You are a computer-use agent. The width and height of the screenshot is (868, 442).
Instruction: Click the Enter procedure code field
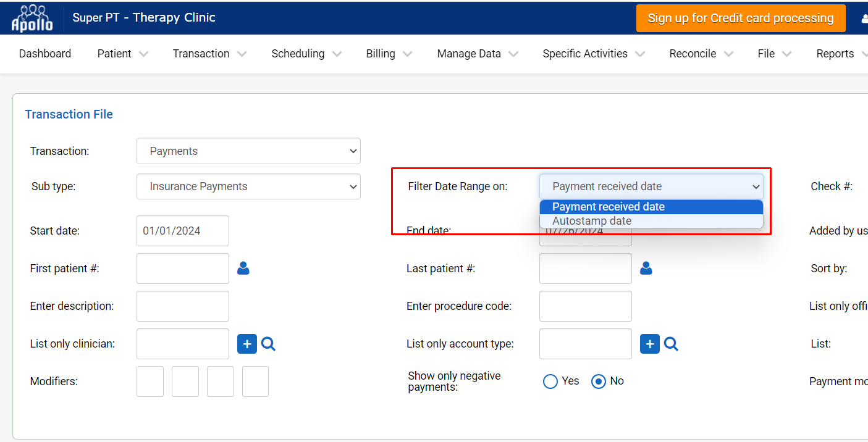pyautogui.click(x=586, y=306)
